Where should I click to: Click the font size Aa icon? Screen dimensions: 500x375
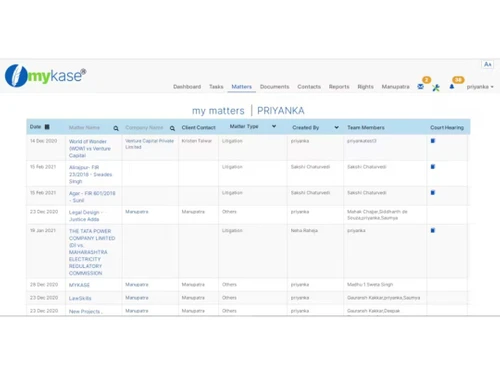488,64
